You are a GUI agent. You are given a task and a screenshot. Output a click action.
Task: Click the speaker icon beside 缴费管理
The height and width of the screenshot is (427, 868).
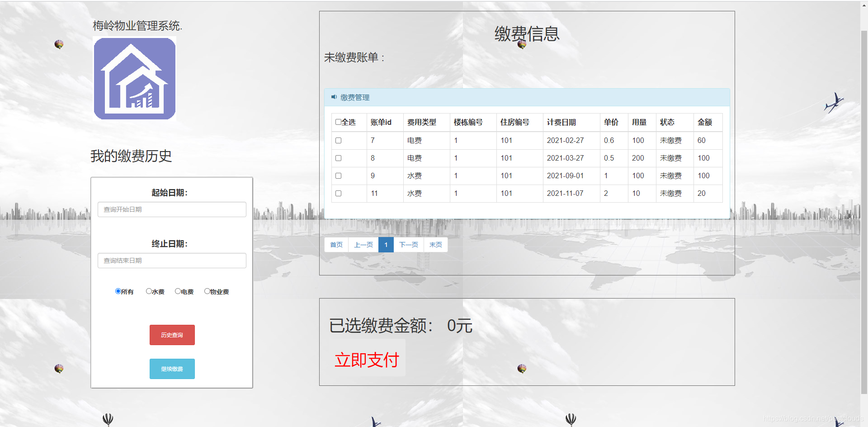334,97
